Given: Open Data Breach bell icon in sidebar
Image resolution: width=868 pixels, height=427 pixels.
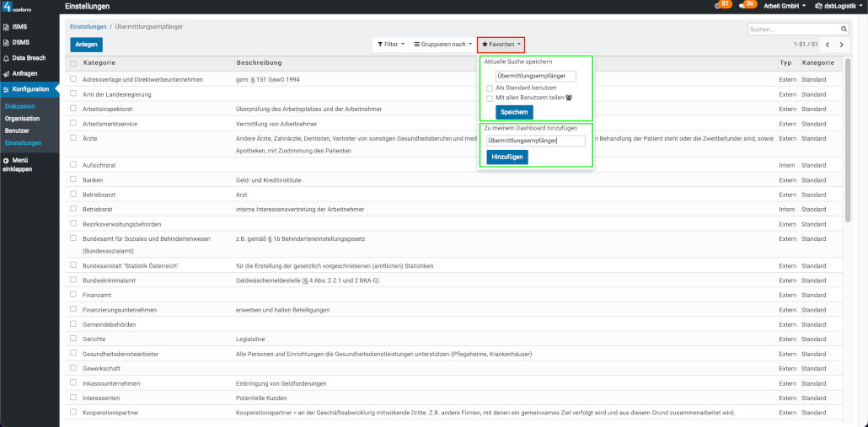Looking at the screenshot, I should [7, 58].
